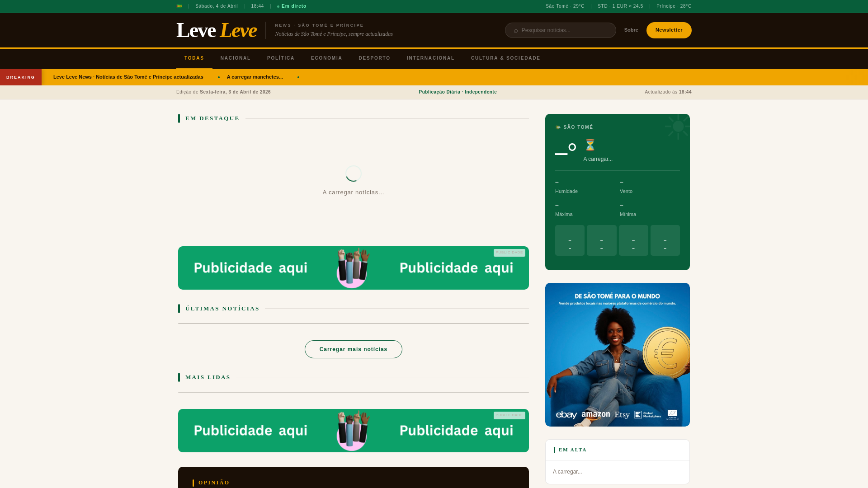Go to the ECONOMIA tab

tap(326, 58)
